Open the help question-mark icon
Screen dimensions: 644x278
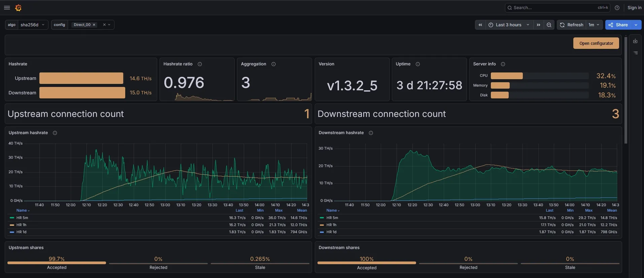[617, 7]
